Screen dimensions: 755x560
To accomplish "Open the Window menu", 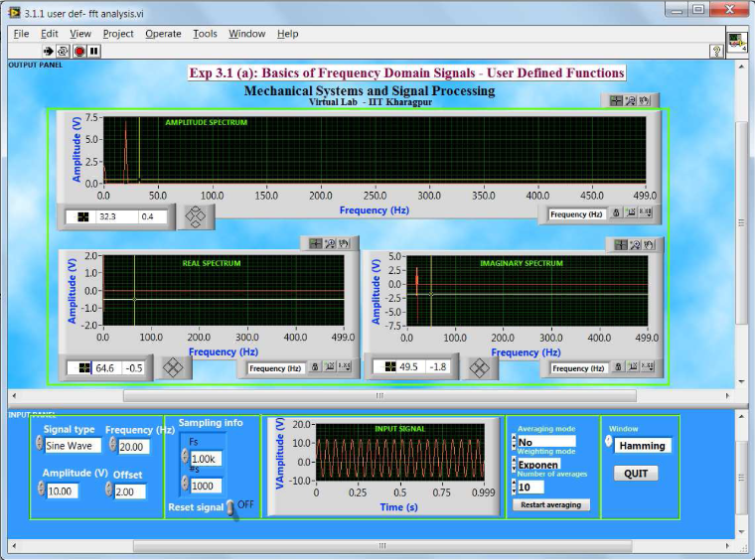I will 247,34.
